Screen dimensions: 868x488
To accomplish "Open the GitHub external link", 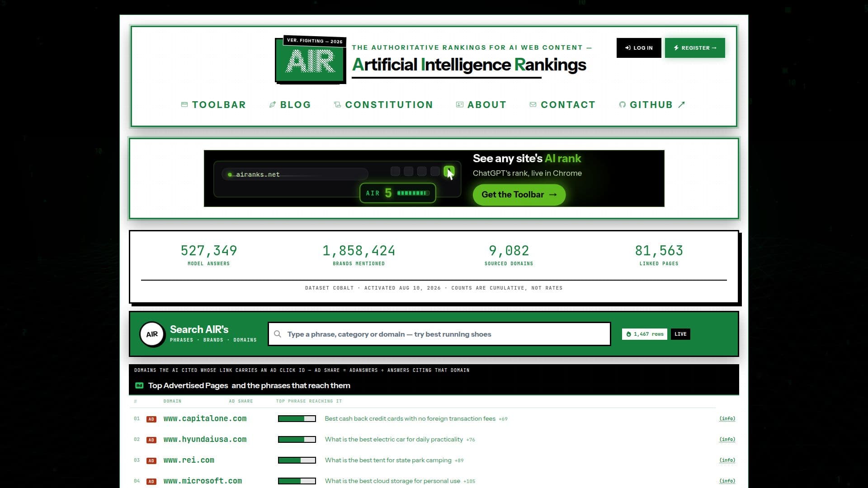I will point(652,105).
